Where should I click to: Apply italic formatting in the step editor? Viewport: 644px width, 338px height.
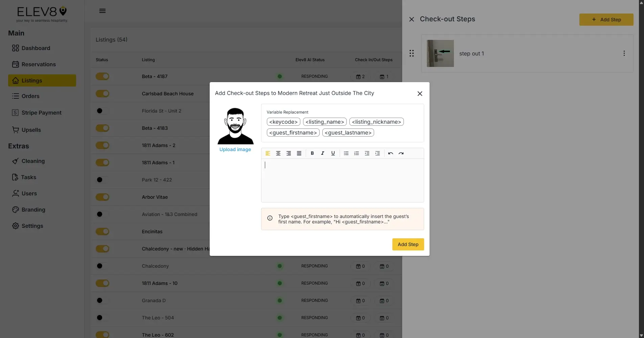point(322,153)
